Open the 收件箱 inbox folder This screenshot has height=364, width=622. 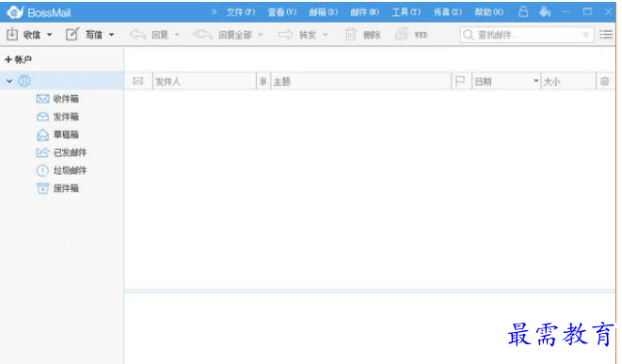66,99
